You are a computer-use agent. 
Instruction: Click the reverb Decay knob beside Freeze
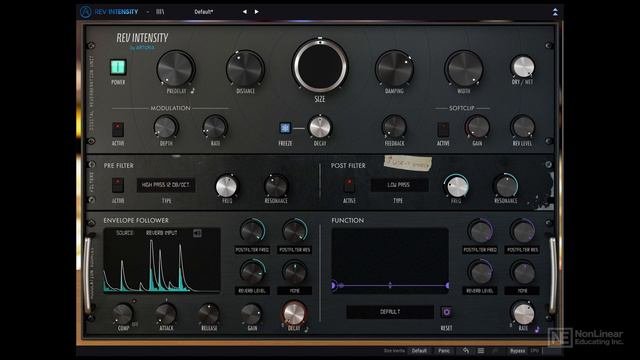coord(320,127)
